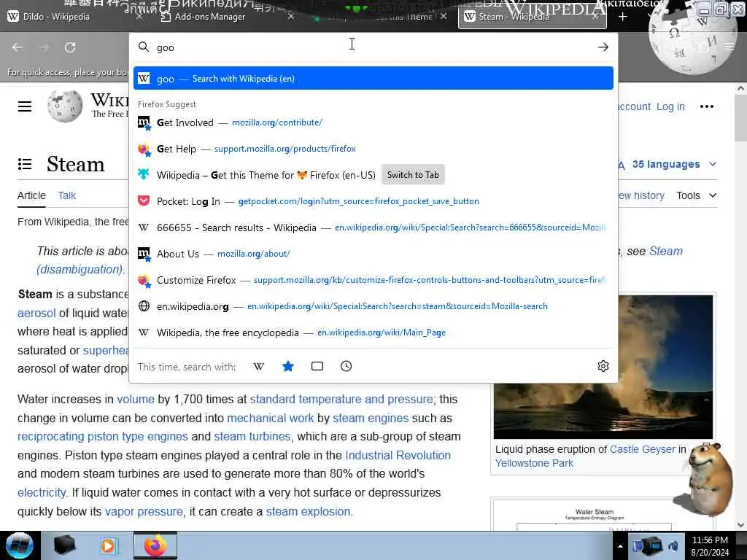Open steam engines link
Viewport: 747px width, 560px height.
[371, 418]
